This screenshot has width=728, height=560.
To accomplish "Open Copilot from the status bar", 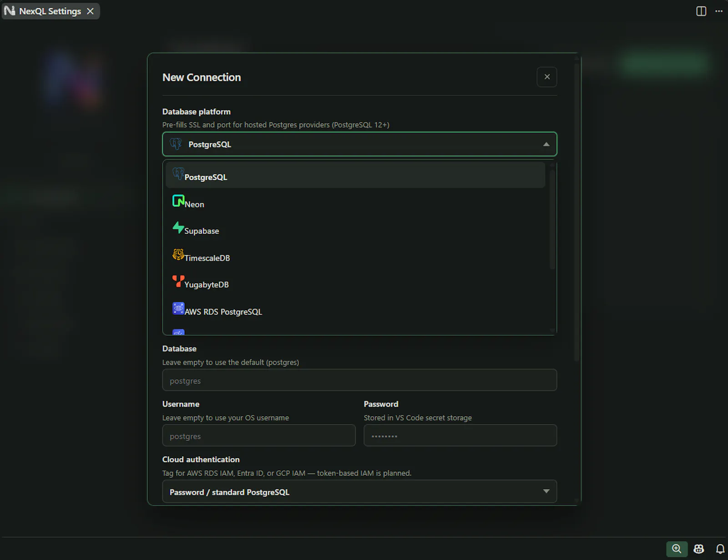I will point(699,549).
